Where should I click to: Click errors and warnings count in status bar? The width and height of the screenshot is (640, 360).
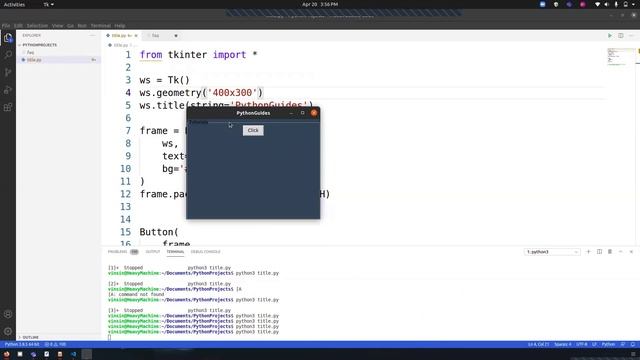tap(56, 344)
